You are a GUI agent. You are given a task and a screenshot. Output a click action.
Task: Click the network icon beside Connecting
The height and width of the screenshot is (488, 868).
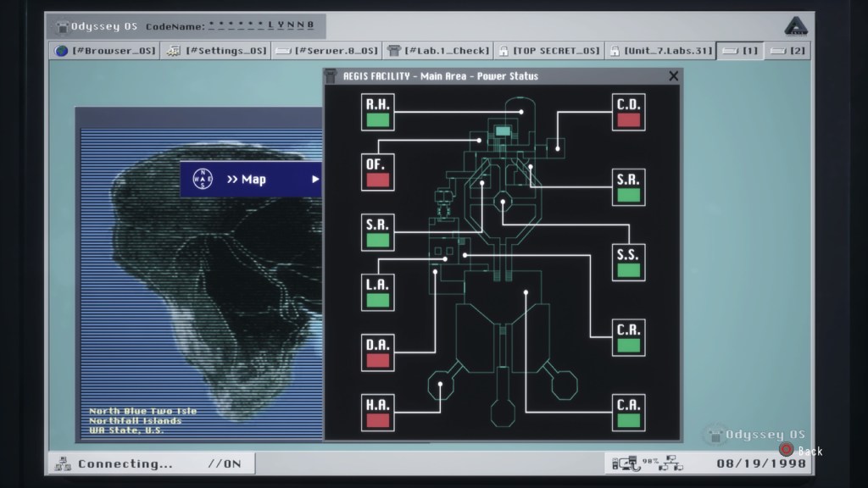[x=63, y=463]
